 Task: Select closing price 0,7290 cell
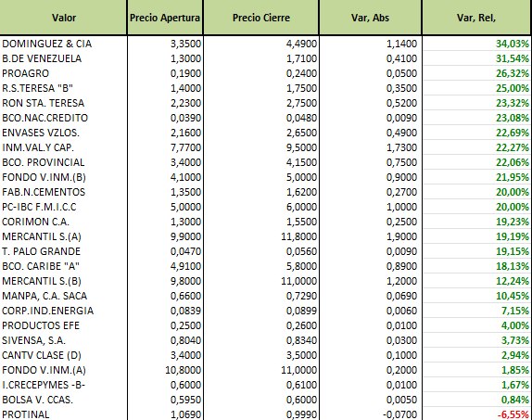tap(261, 296)
